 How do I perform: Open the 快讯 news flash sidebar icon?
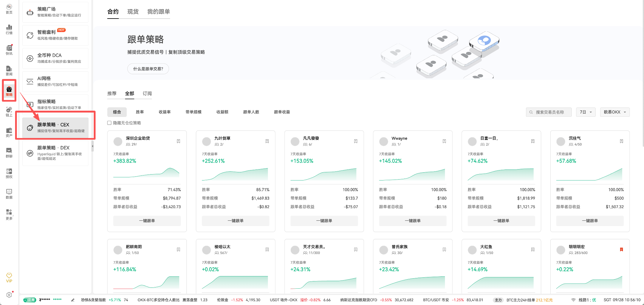tap(9, 50)
